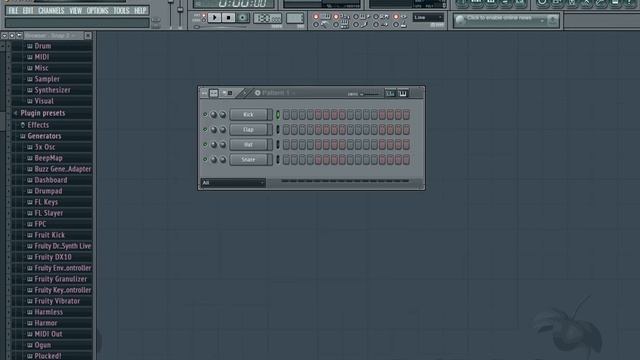The image size is (640, 360).
Task: Open the Misc folder in browser
Action: click(41, 68)
